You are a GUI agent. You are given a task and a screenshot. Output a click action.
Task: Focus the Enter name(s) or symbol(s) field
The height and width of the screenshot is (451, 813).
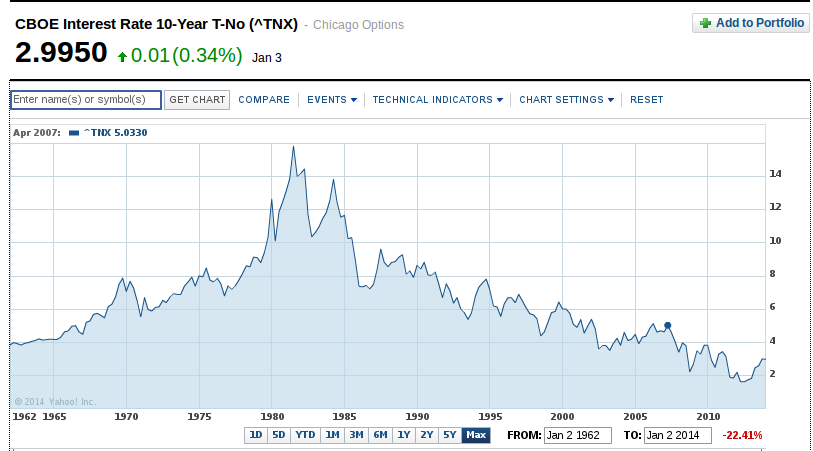pos(86,100)
